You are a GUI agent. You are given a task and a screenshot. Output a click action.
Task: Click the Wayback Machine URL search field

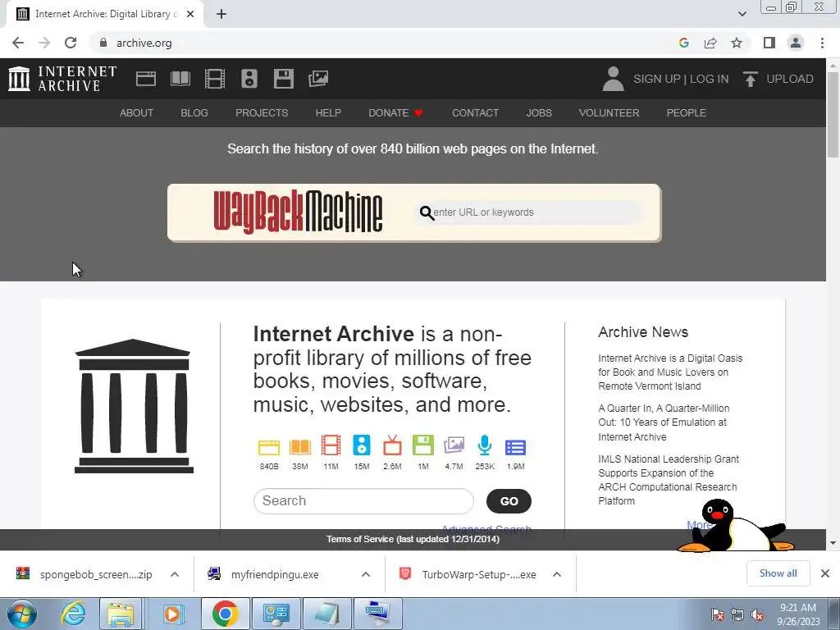coord(529,212)
